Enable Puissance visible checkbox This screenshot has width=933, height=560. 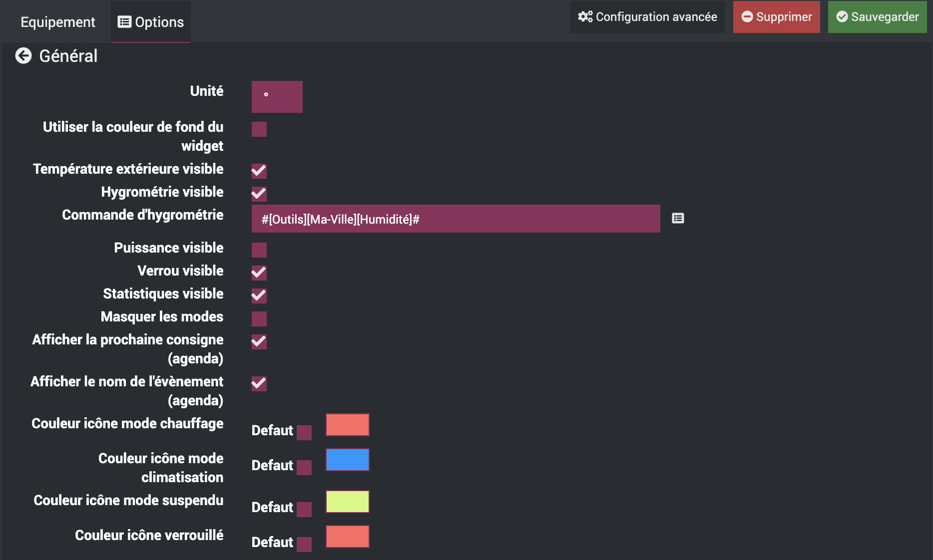pos(259,250)
